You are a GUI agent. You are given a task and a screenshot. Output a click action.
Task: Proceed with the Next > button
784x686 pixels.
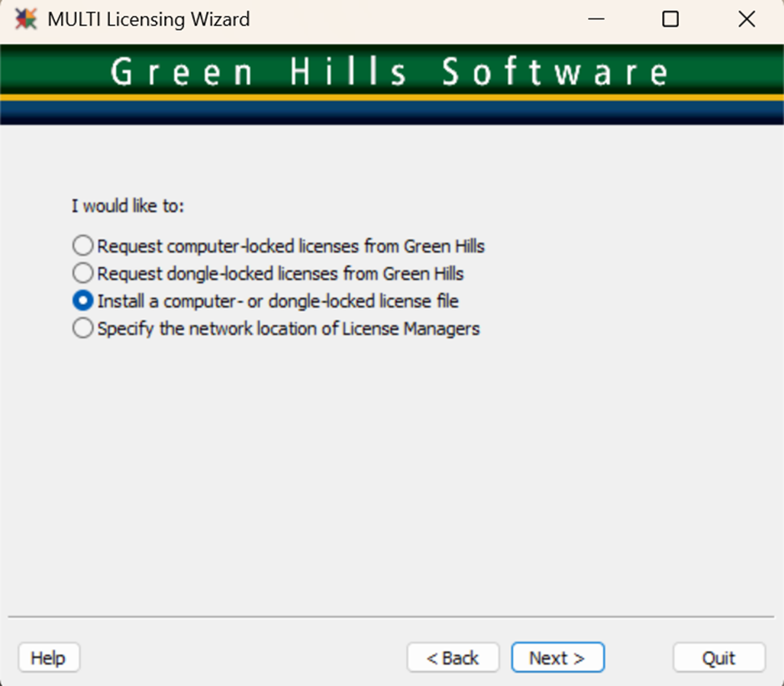557,658
